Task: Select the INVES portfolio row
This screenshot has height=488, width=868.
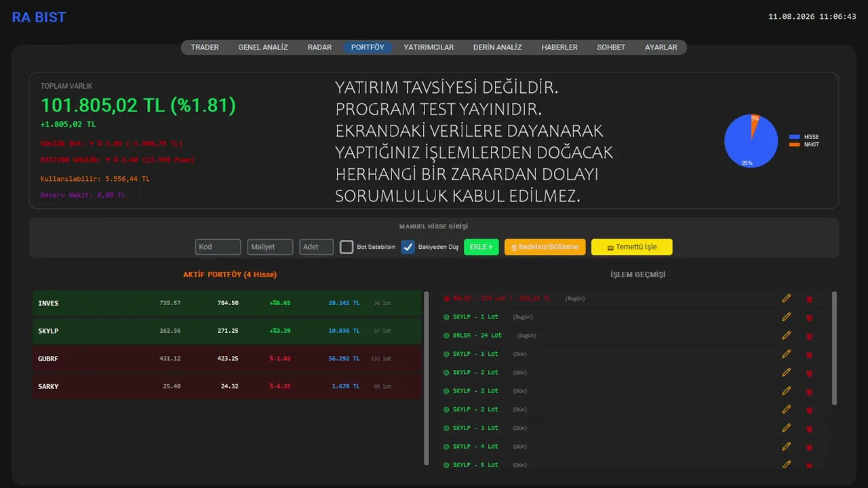Action: coord(226,303)
